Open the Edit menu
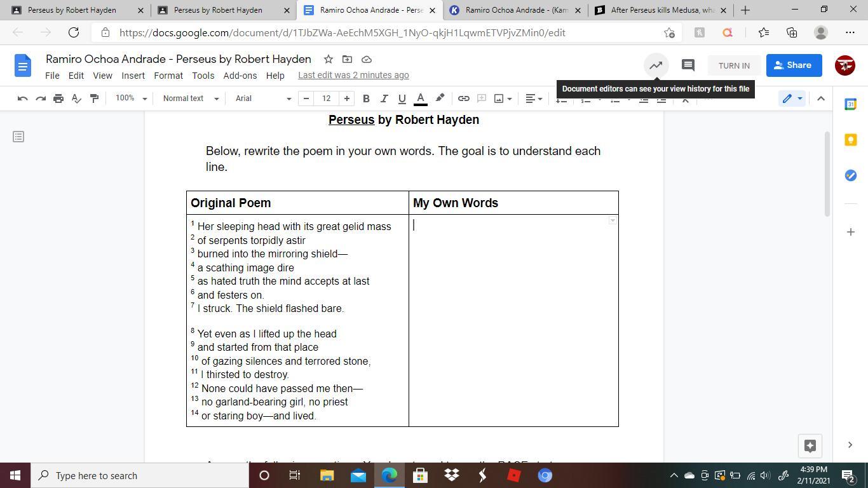Image resolution: width=868 pixels, height=488 pixels. [76, 75]
